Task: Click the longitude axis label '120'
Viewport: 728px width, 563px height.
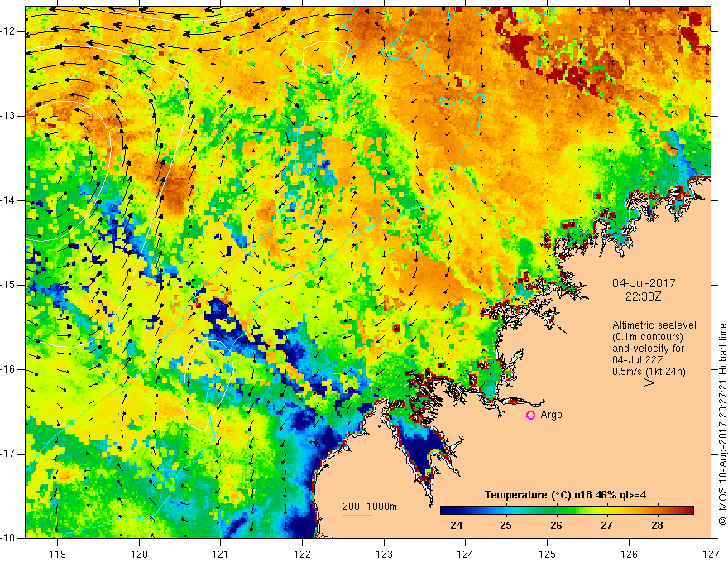Action: (139, 554)
